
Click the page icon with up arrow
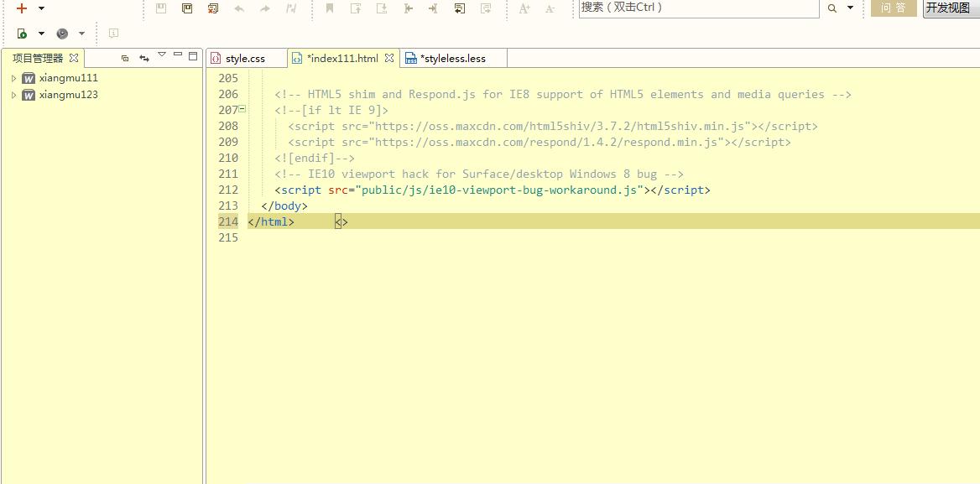coord(356,8)
